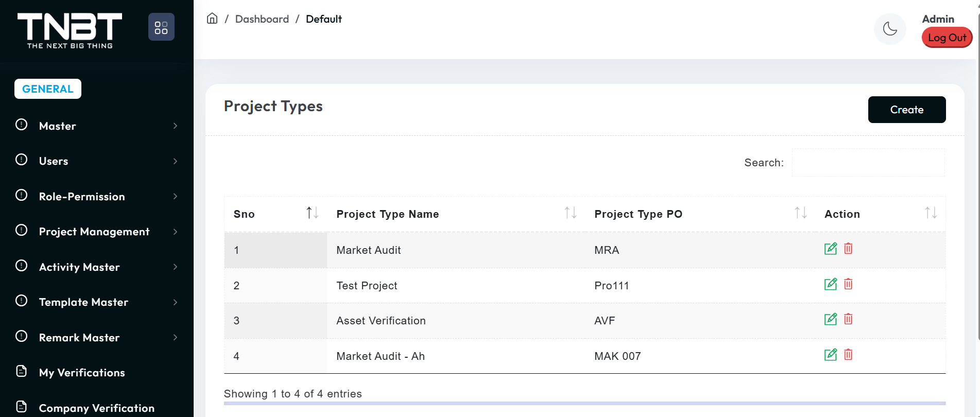980x417 pixels.
Task: Click the Create button
Action: click(906, 110)
